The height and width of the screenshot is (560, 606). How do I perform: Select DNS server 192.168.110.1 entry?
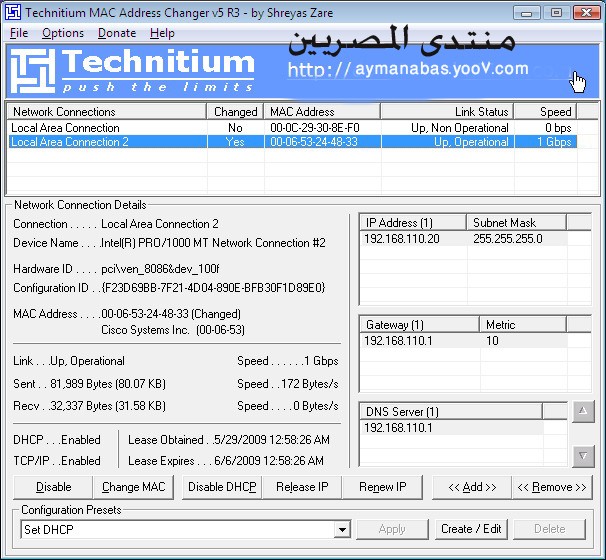tap(398, 428)
